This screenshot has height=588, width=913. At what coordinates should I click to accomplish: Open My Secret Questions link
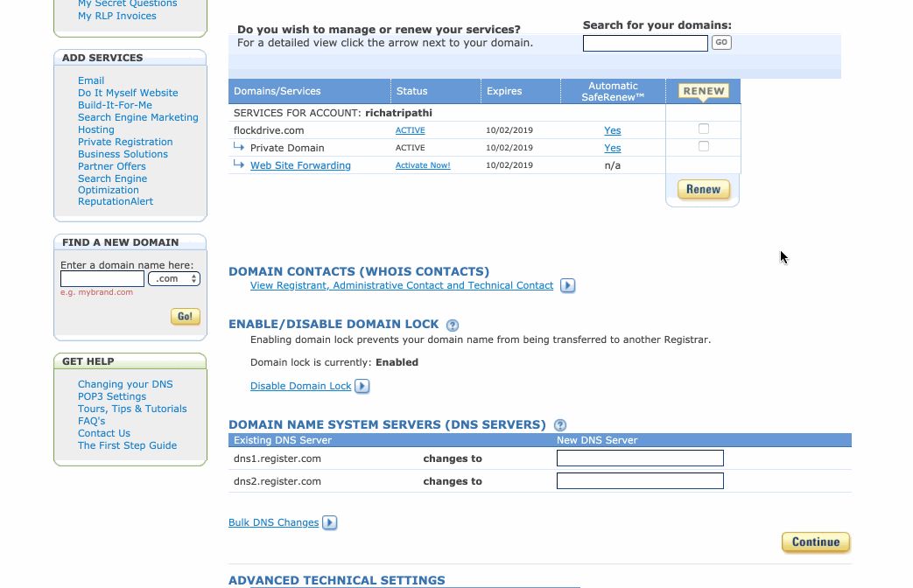tap(128, 3)
